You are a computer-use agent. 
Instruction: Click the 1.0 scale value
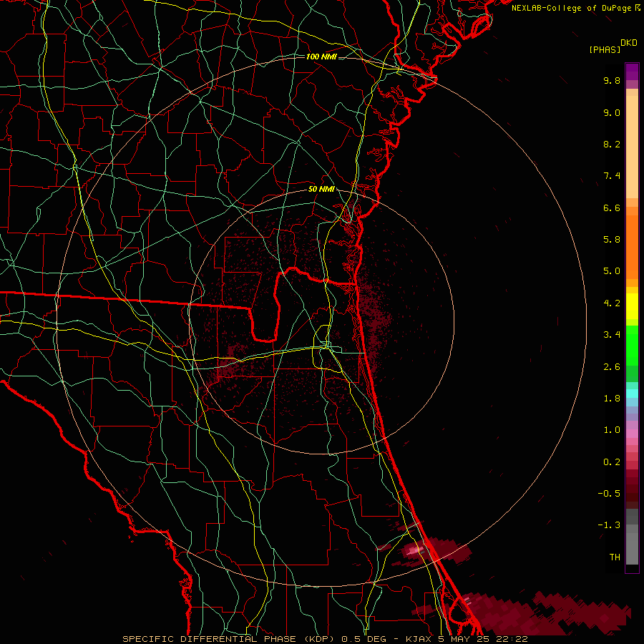[612, 431]
